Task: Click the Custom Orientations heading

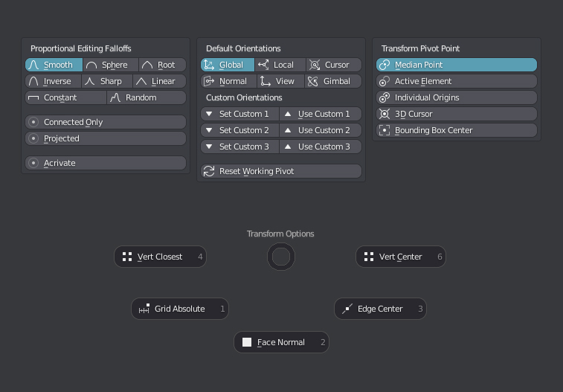Action: [x=244, y=97]
